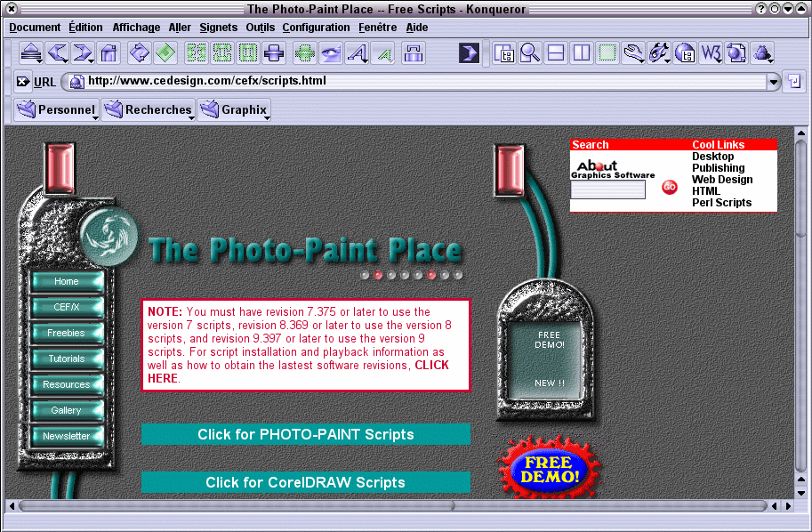The height and width of the screenshot is (532, 812).
Task: Click the Cut toolbar icon
Action: tap(197, 52)
